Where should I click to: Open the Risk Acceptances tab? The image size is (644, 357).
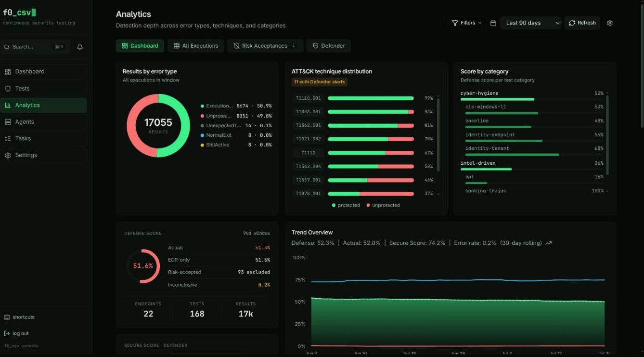pos(265,46)
